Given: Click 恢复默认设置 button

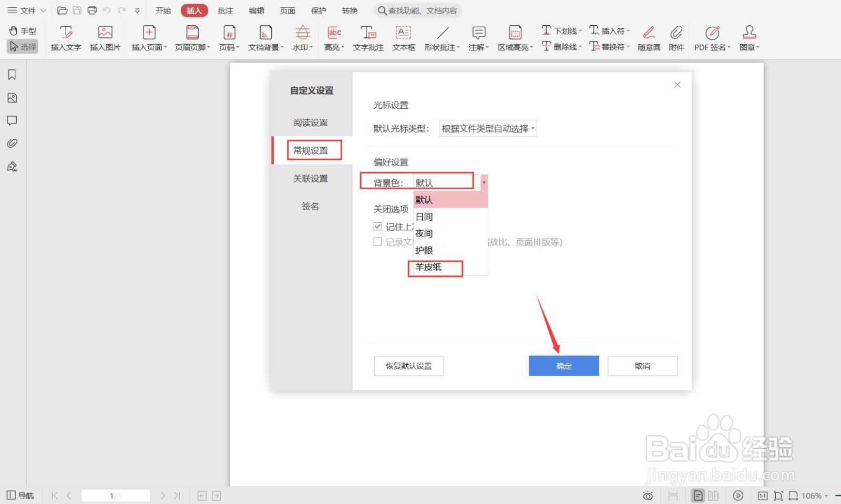Looking at the screenshot, I should pyautogui.click(x=409, y=366).
